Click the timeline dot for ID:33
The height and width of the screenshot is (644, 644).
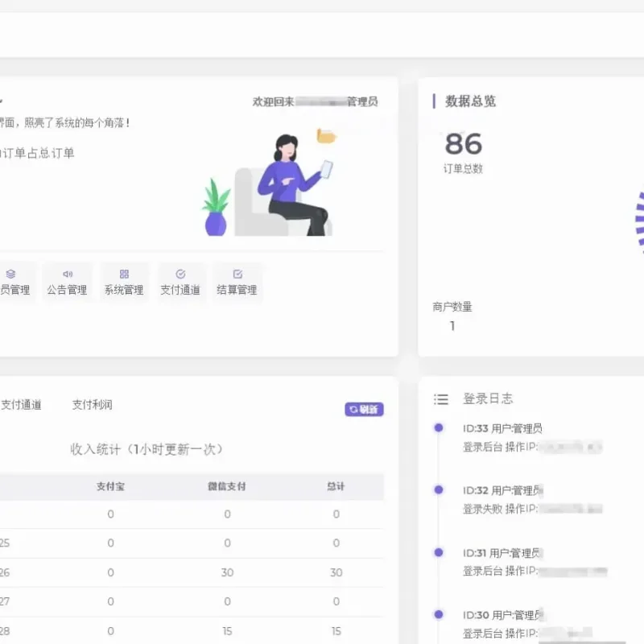click(x=439, y=428)
